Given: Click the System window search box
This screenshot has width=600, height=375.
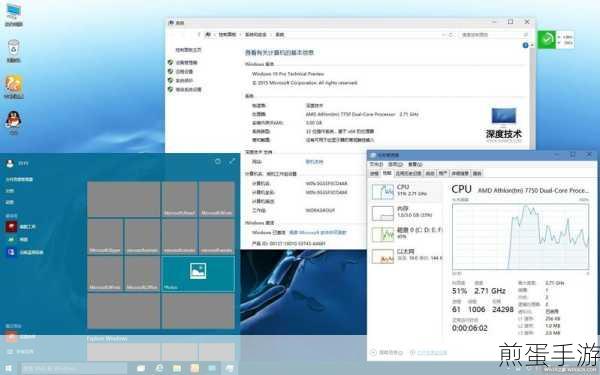Looking at the screenshot, I should [493, 34].
